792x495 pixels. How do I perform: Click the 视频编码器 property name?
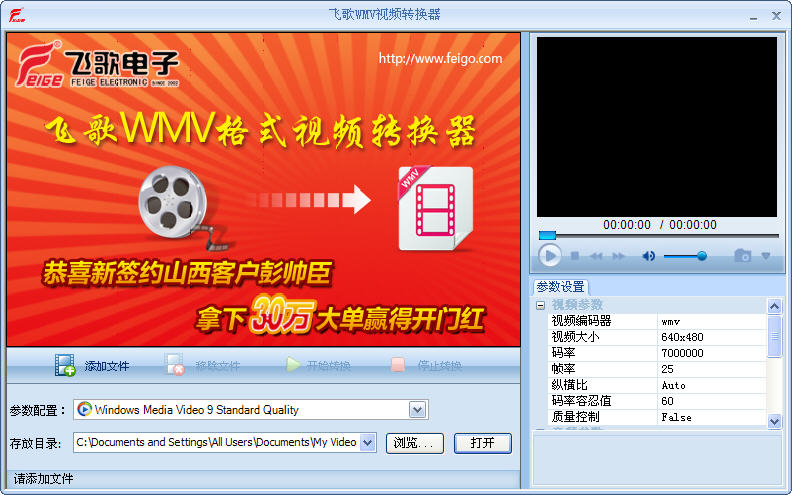coord(581,321)
